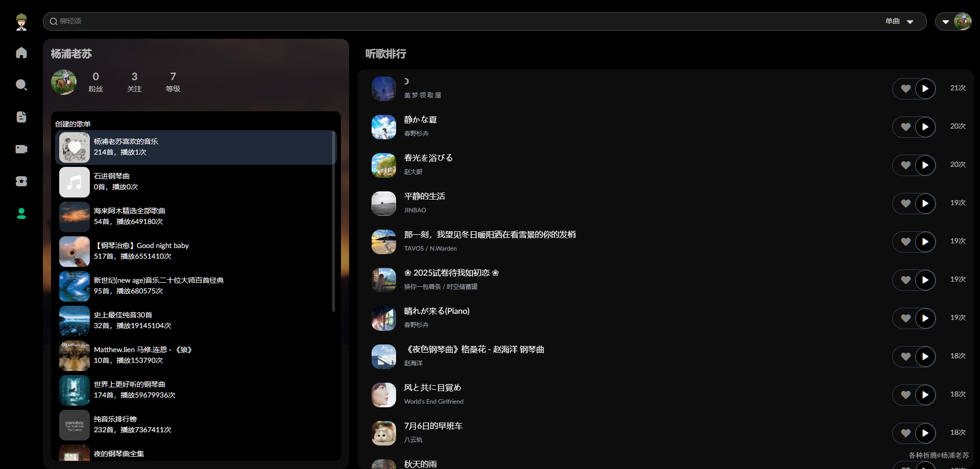
Task: Play the song 静かな夏
Action: [x=925, y=127]
